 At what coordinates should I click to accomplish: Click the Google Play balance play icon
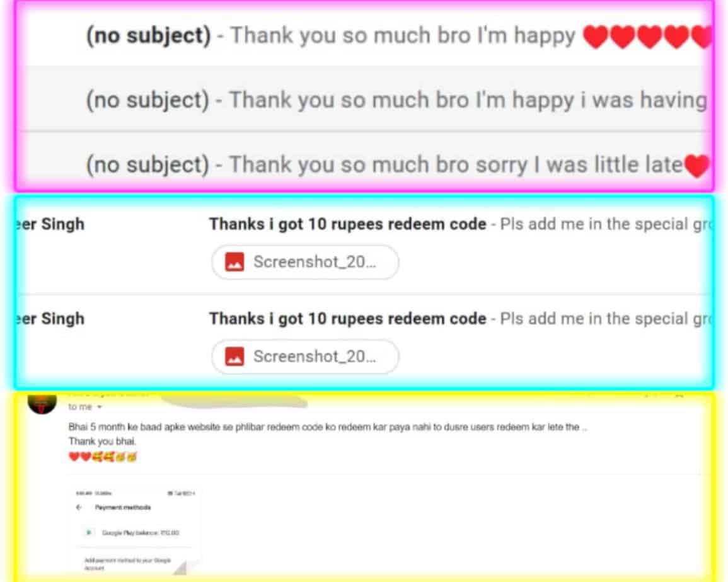pos(89,532)
